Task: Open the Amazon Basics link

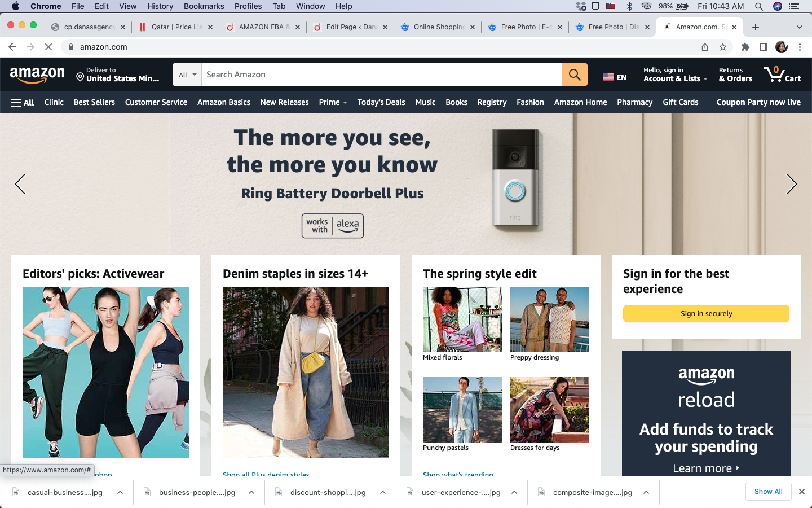Action: point(224,103)
